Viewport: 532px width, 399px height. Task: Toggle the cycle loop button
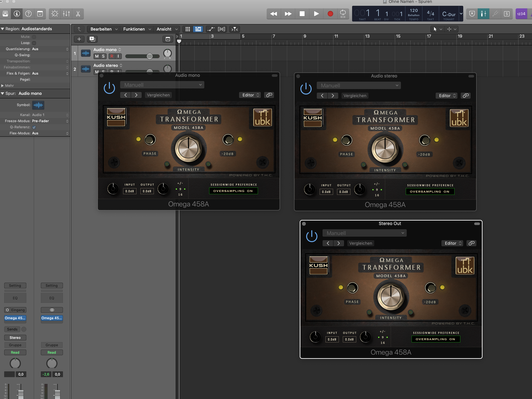(343, 14)
